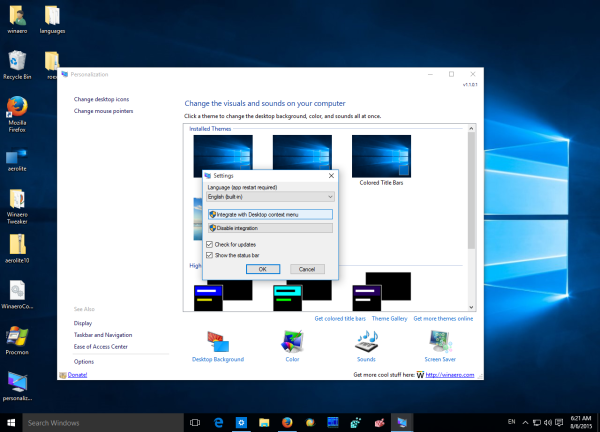Click Change mouse pointers link

point(103,111)
